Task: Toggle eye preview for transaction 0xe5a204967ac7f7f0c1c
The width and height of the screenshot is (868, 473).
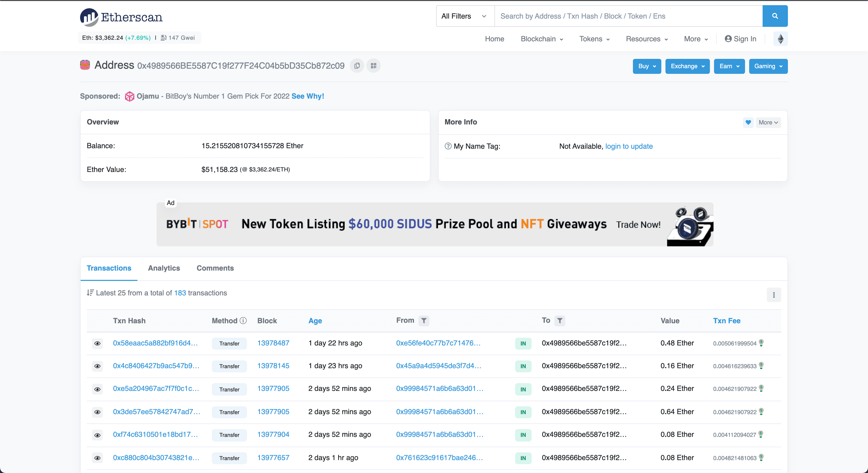Action: pos(97,389)
